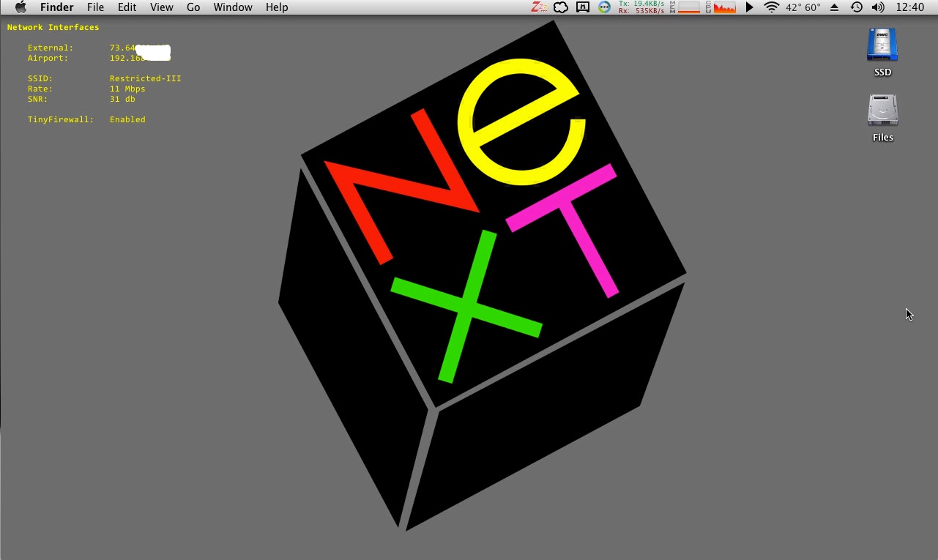The width and height of the screenshot is (938, 560).
Task: Open the Apple menu
Action: pos(21,7)
